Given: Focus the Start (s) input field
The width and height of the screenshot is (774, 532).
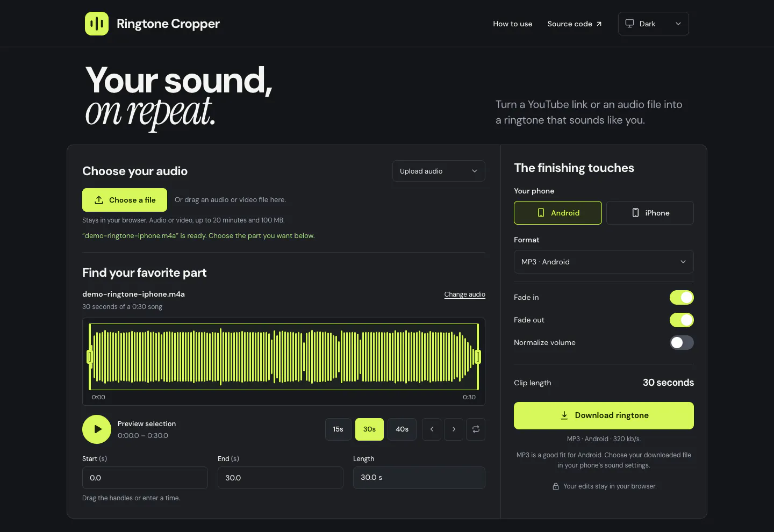Looking at the screenshot, I should click(145, 478).
